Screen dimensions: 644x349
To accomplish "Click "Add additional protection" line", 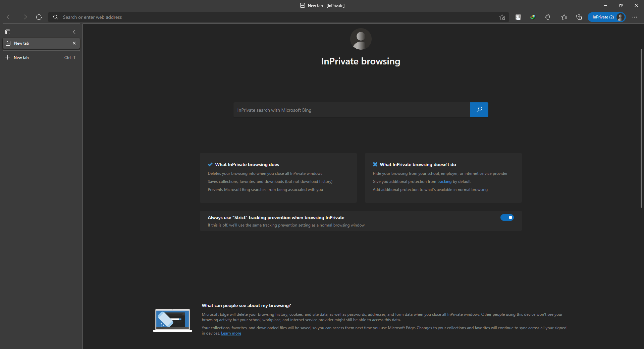I will pyautogui.click(x=430, y=190).
